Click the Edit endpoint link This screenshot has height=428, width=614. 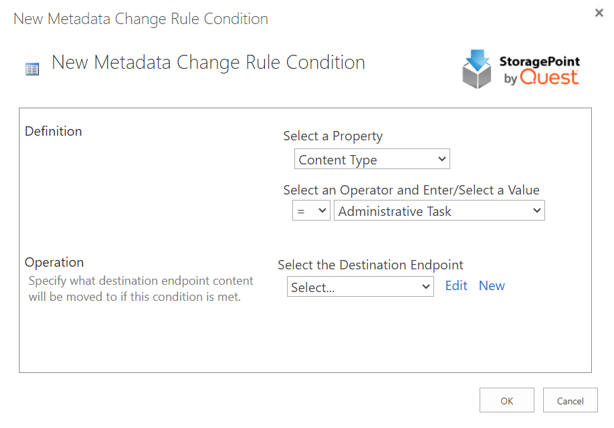(x=456, y=286)
